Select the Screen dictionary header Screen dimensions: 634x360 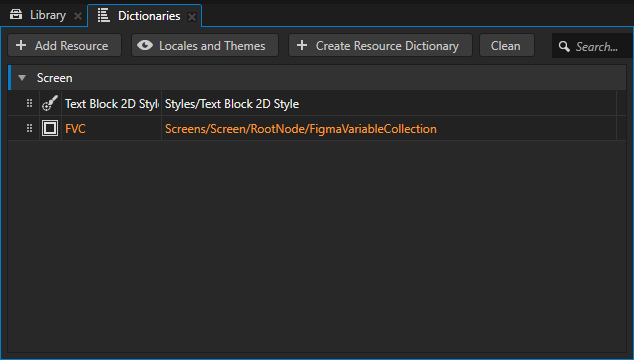(317, 78)
